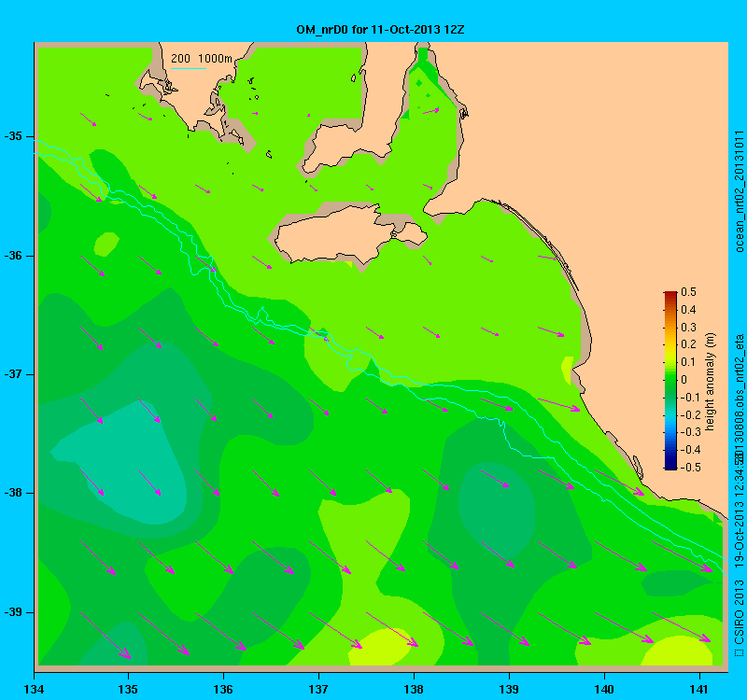Viewport: 747px width, 700px height.
Task: Click the -38 latitude axis label
Action: (x=13, y=493)
